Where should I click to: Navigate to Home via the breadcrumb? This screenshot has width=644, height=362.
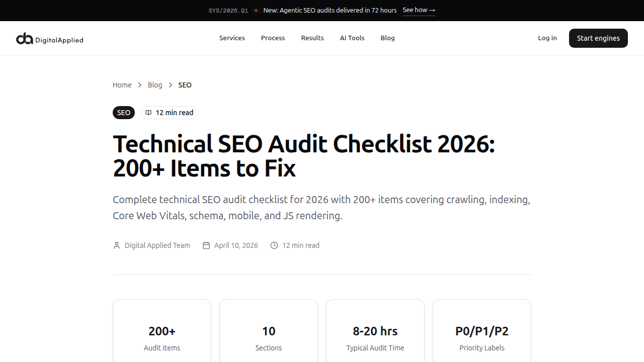122,85
